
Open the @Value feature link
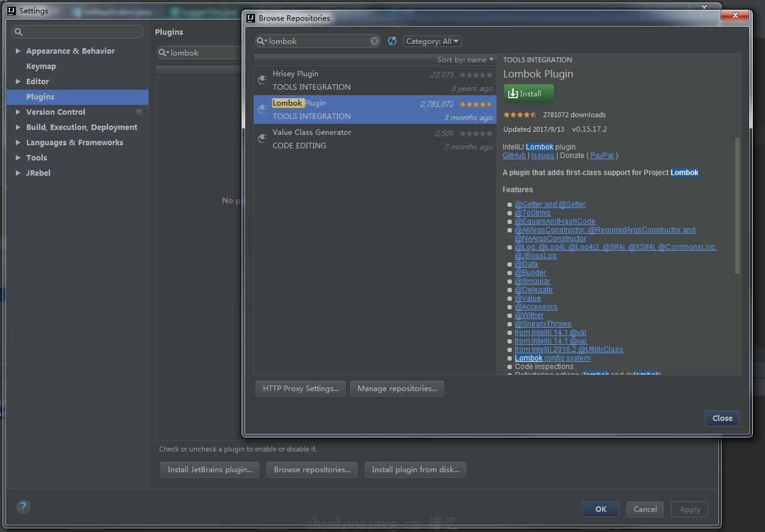528,298
